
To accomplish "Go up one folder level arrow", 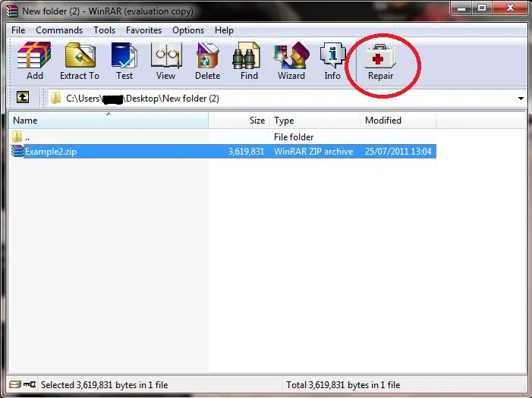I will [23, 98].
